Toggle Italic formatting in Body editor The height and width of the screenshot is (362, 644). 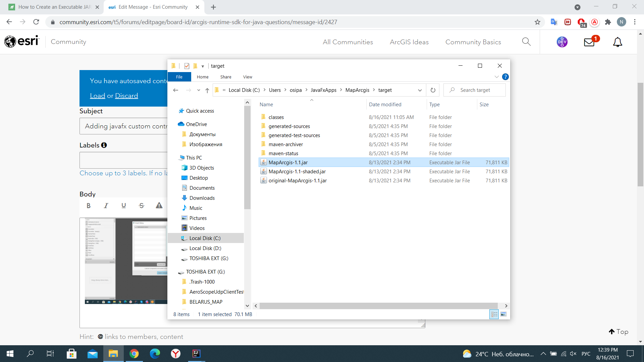point(106,206)
